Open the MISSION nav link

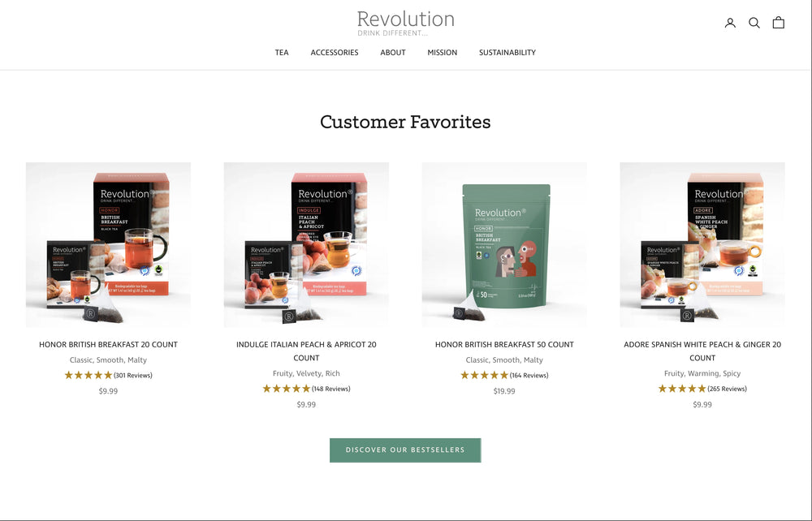tap(443, 52)
